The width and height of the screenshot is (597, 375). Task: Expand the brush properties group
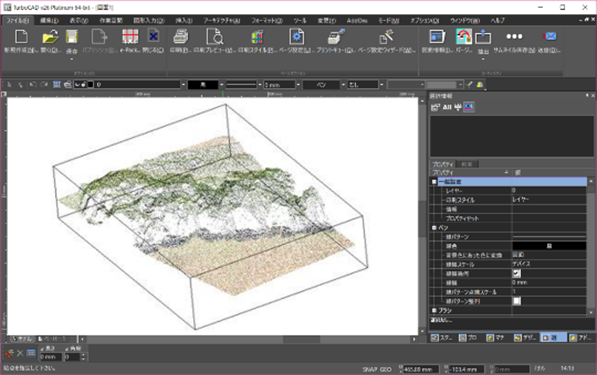tap(434, 311)
